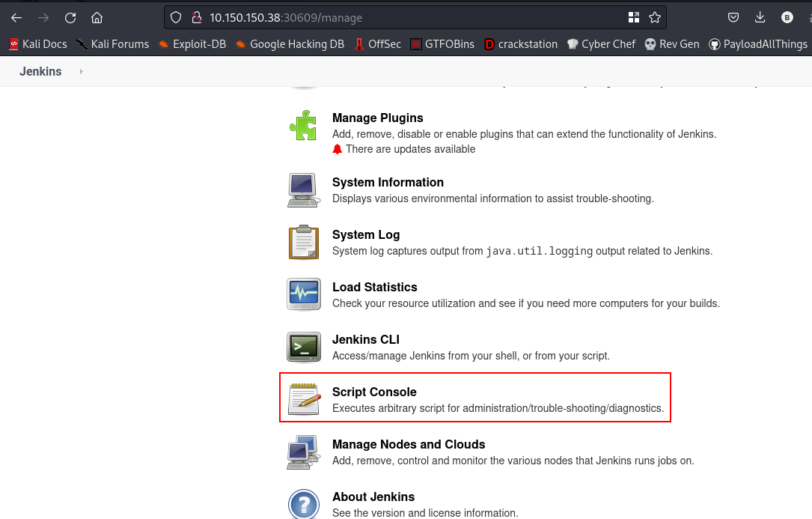
Task: Open the Load Statistics link
Action: 374,287
